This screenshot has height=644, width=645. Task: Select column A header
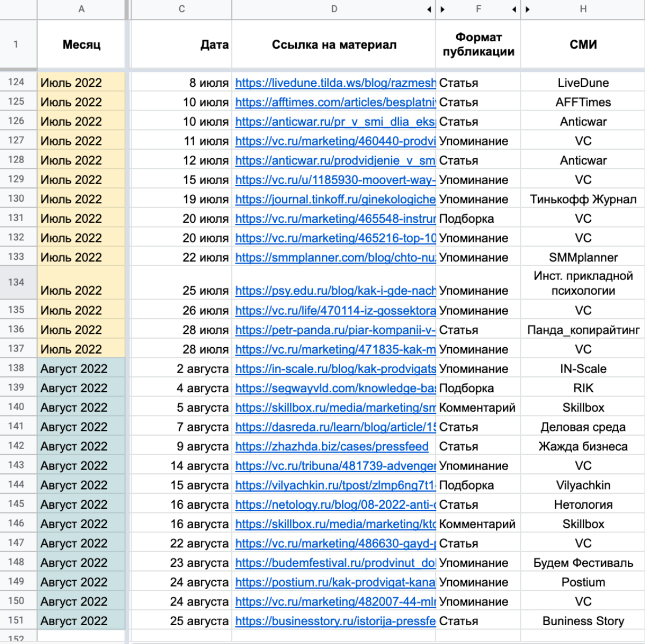(81, 9)
